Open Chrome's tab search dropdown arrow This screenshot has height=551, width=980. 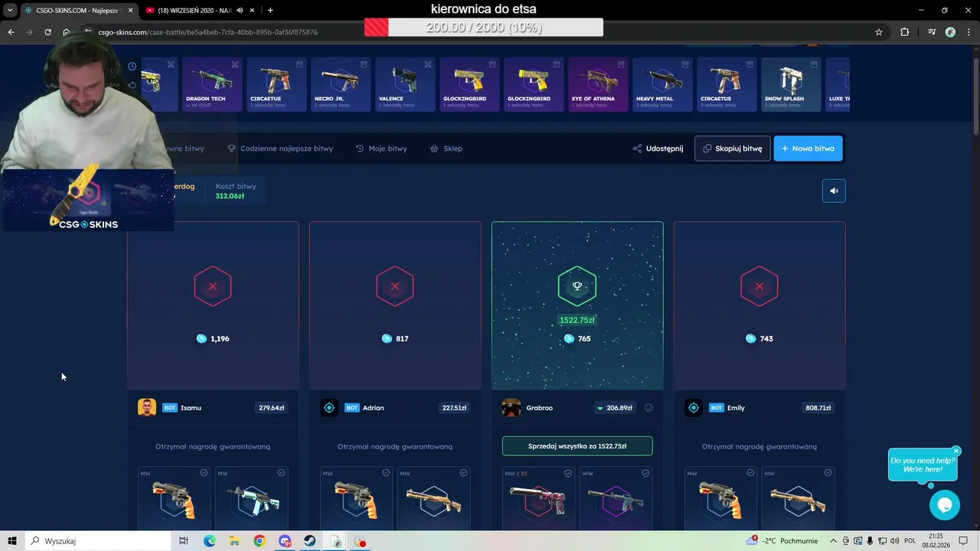point(10,10)
